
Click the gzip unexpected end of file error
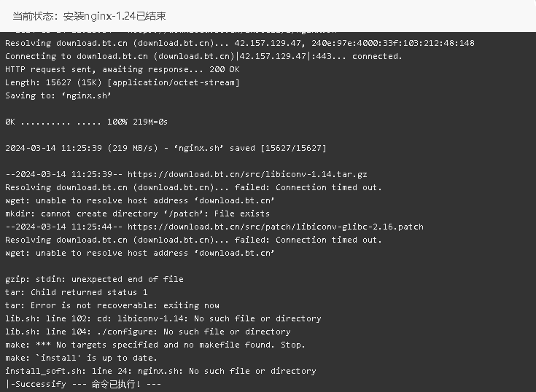tap(94, 279)
